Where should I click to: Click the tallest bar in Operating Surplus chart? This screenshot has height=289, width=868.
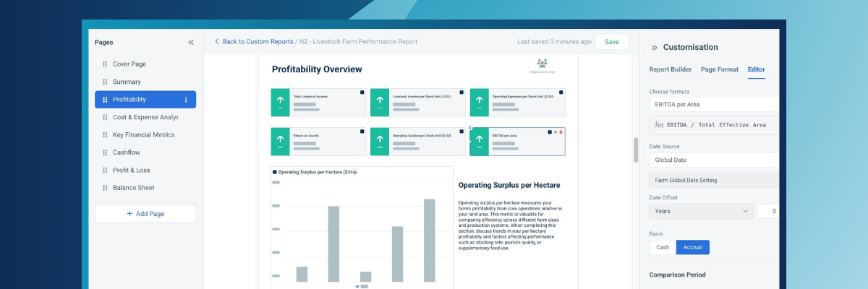coord(430,241)
